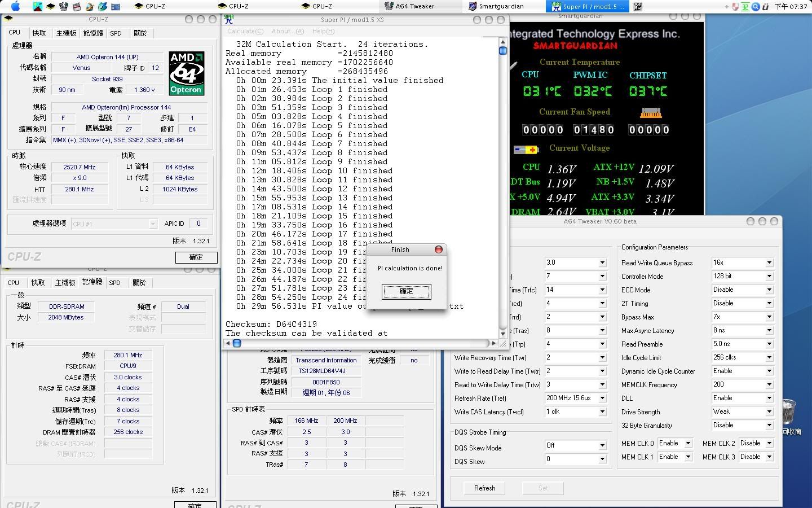Confirm 確定 in the PI calculation done dialog

point(406,291)
